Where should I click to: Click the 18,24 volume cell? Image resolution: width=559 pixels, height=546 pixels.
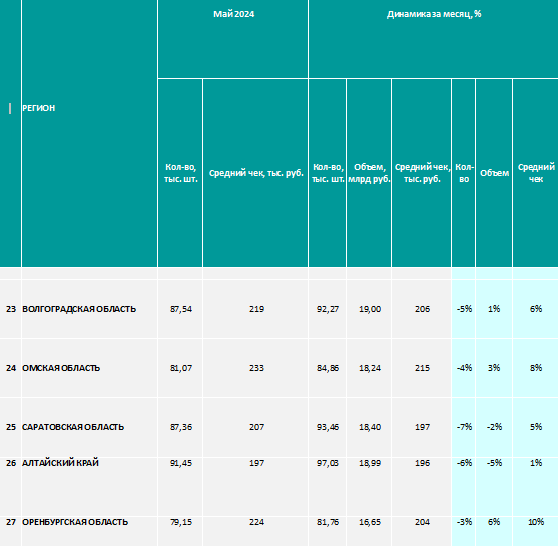[x=369, y=368]
